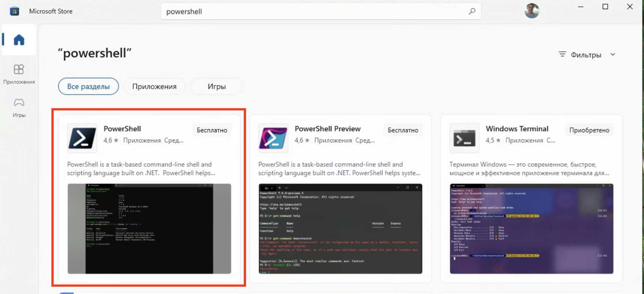Select the Все разделы filter tab
644x294 pixels.
(x=88, y=87)
